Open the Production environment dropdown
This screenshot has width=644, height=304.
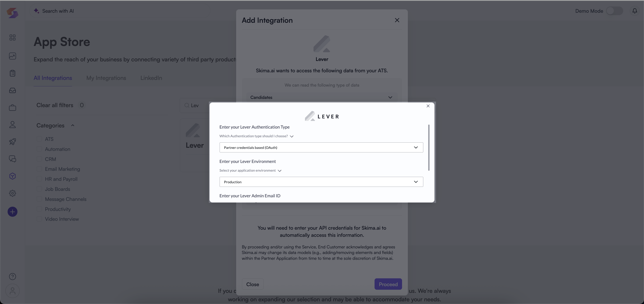pyautogui.click(x=321, y=182)
